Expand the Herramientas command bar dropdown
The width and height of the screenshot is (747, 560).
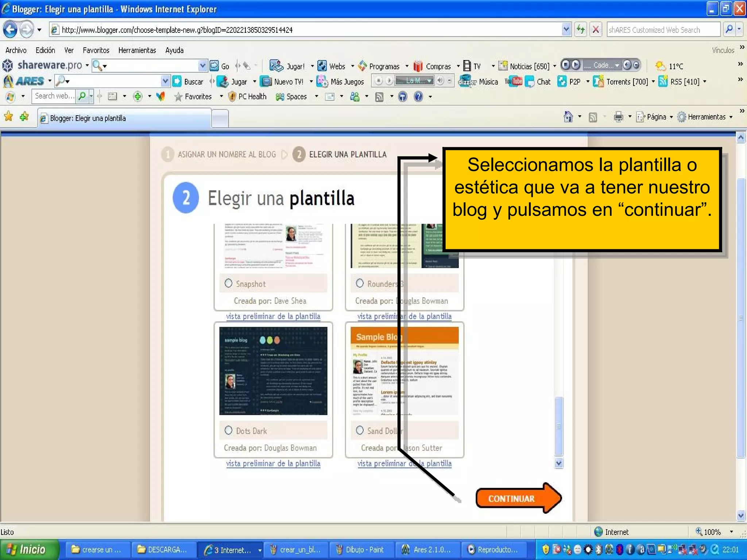[731, 117]
